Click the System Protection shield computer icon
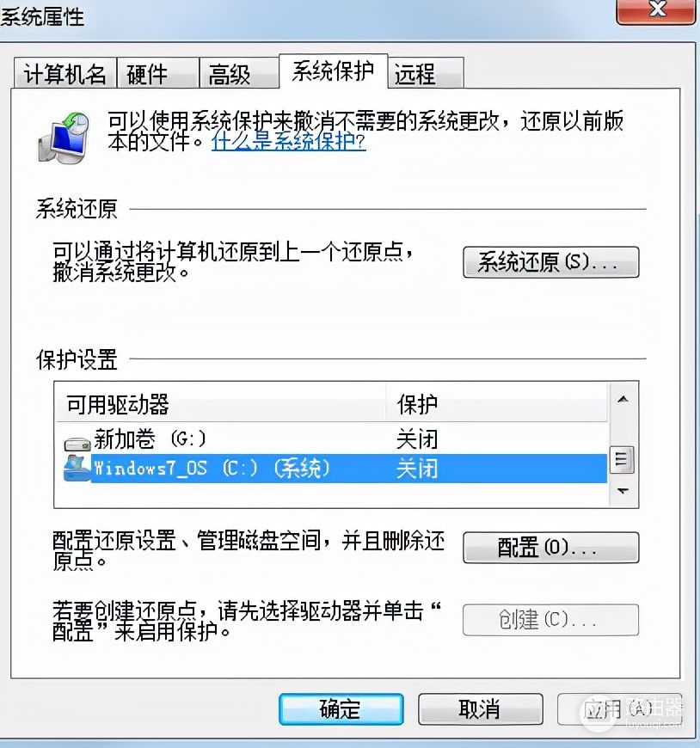Image resolution: width=700 pixels, height=748 pixels. 64,138
